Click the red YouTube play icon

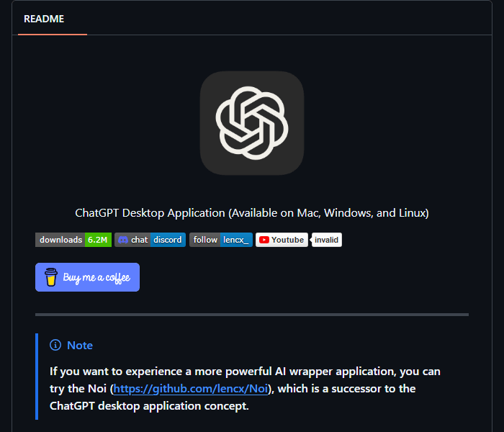pos(264,240)
